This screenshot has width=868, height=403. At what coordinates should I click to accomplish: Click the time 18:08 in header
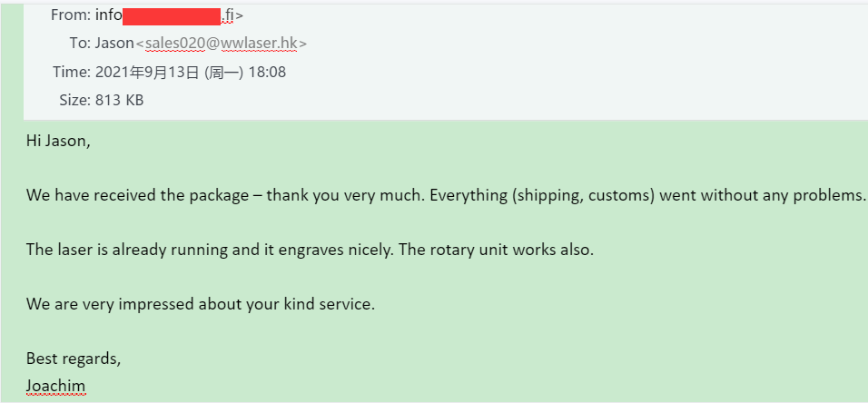pyautogui.click(x=267, y=72)
